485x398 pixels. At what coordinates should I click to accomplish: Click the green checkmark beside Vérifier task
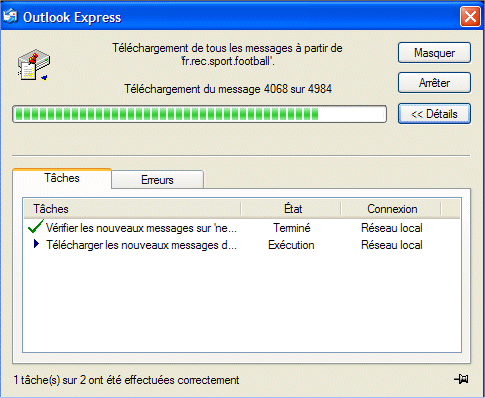coord(35,227)
